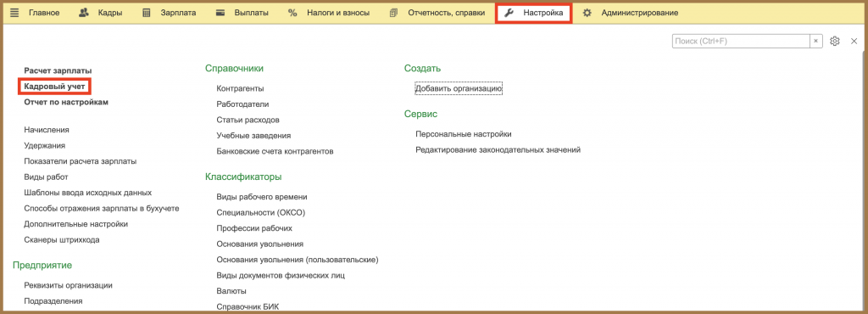868x314 pixels.
Task: Open Справочник БИК
Action: point(248,306)
